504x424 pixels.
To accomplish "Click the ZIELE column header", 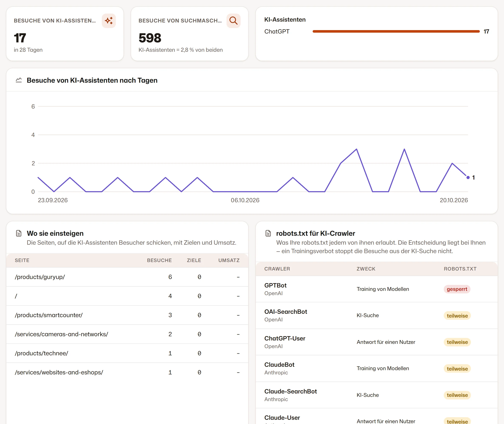I will click(x=194, y=260).
